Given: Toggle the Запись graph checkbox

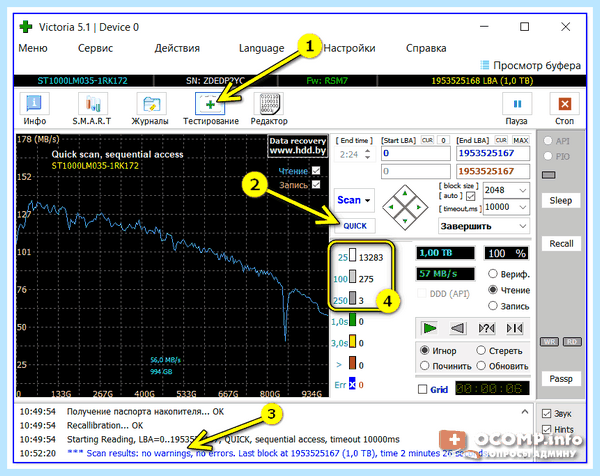Looking at the screenshot, I should click(316, 184).
